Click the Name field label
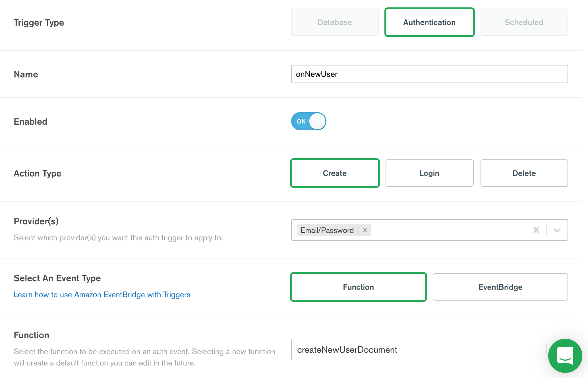 point(26,74)
